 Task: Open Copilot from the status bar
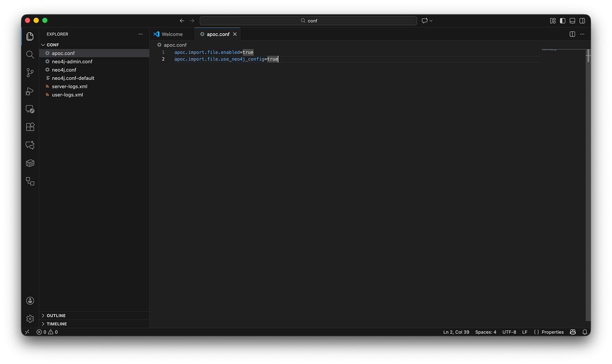[572, 332]
